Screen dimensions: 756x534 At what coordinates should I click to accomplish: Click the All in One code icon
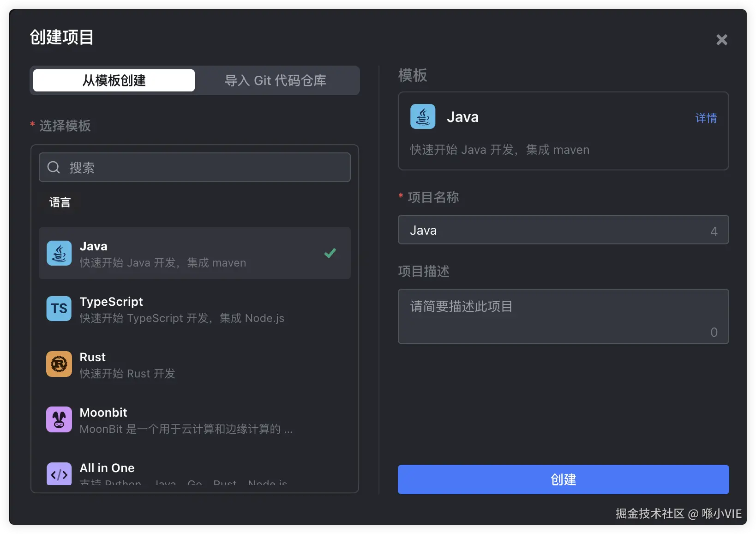[59, 473]
